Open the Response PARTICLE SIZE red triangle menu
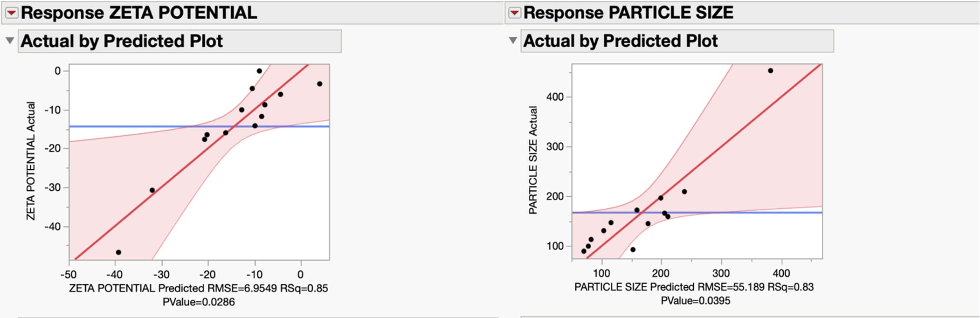The image size is (980, 318). click(514, 13)
